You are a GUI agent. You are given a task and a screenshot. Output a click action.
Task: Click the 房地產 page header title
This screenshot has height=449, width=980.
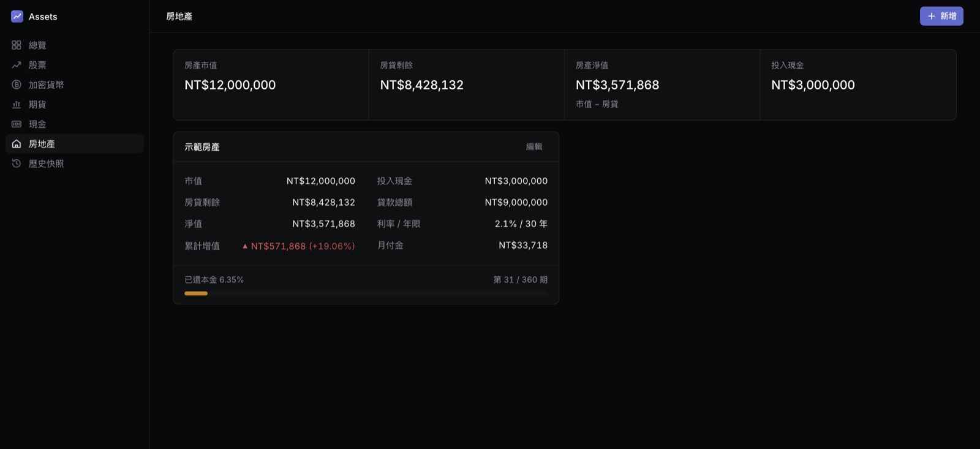point(179,17)
